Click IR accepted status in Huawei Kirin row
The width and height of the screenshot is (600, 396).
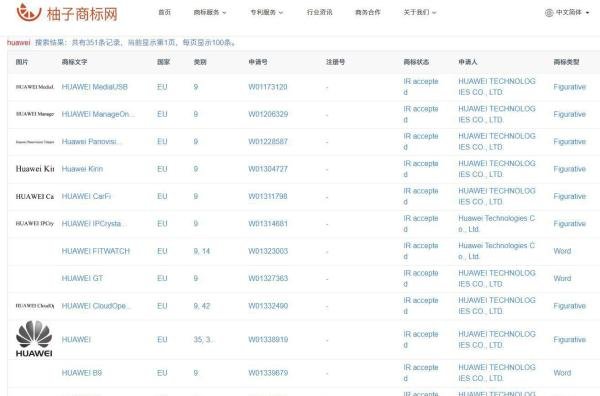(421, 169)
